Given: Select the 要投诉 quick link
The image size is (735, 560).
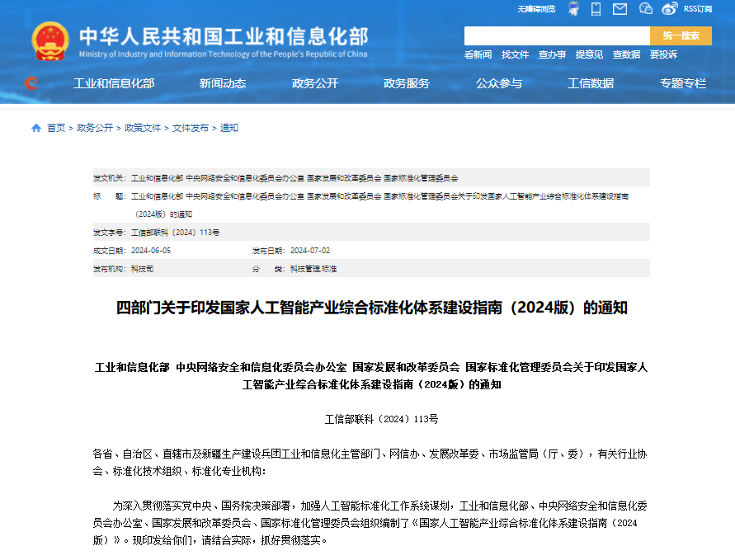Looking at the screenshot, I should (662, 54).
